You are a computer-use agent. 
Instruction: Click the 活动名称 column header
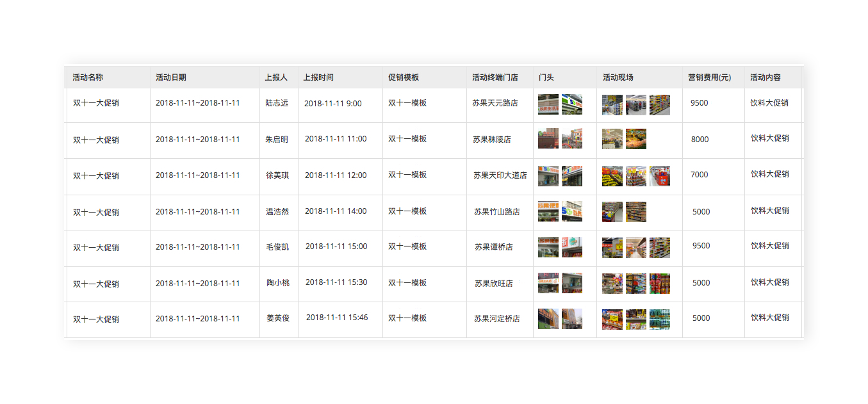coord(88,77)
